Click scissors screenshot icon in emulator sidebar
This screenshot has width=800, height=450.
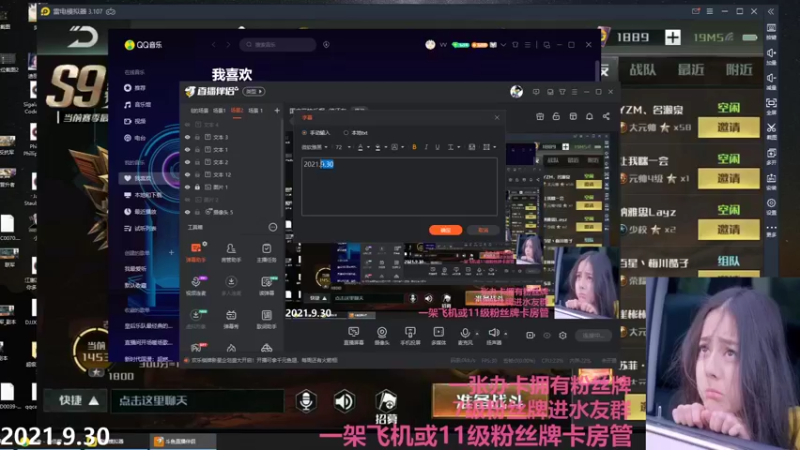click(x=771, y=128)
